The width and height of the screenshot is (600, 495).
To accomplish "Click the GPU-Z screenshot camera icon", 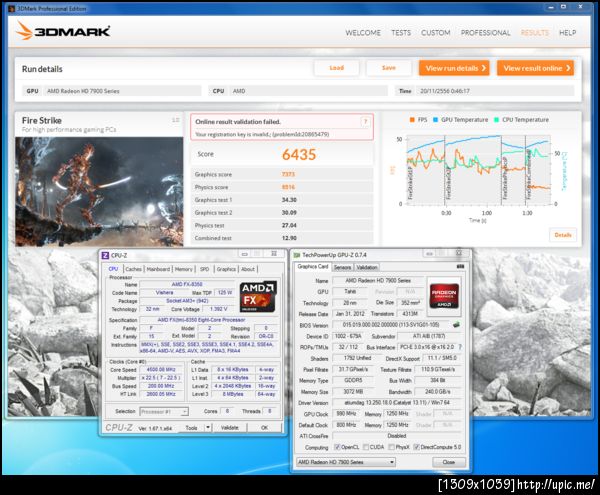I will click(x=460, y=267).
